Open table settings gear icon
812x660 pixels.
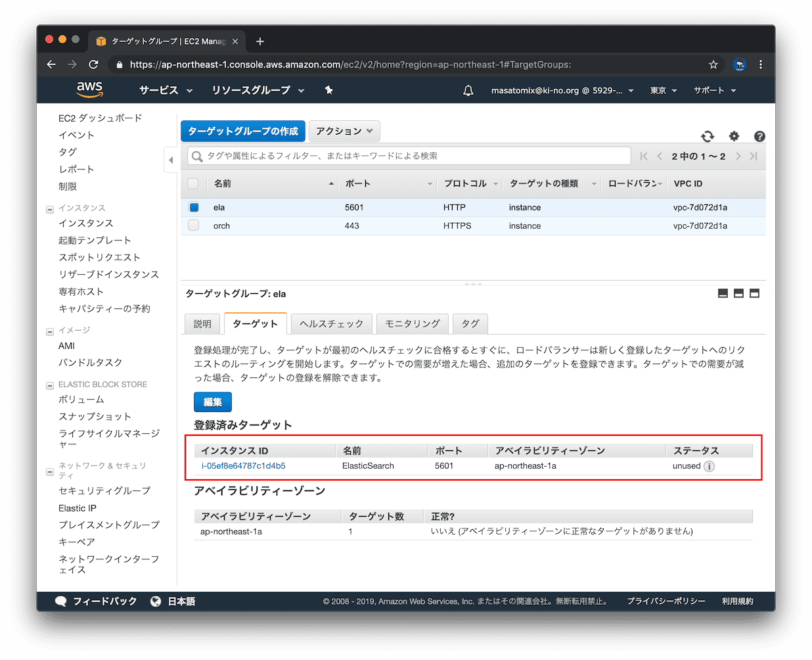tap(734, 136)
